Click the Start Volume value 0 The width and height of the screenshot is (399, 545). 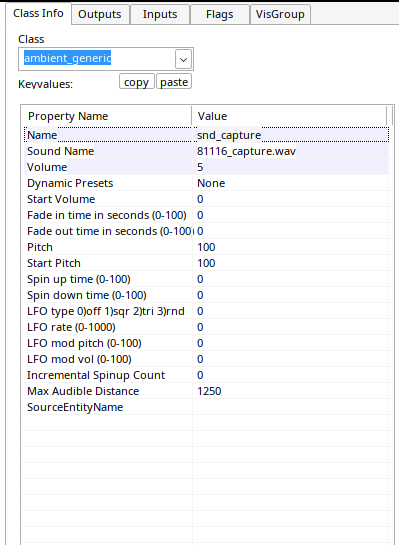(x=291, y=199)
